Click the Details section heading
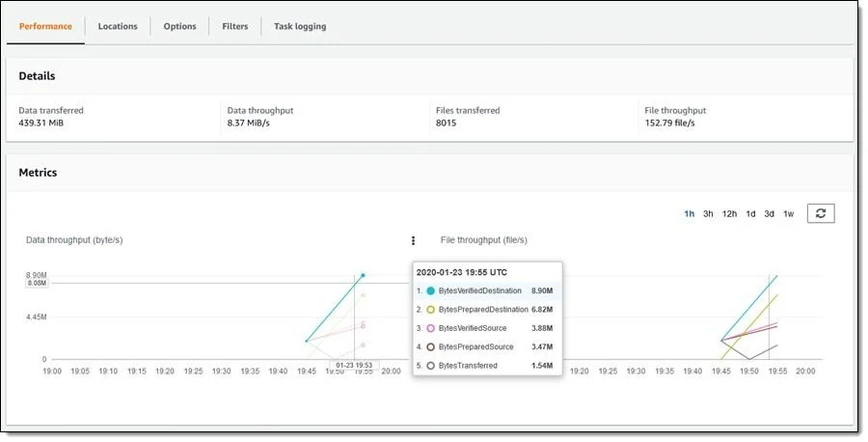Viewport: 868px width, 442px height. [37, 76]
